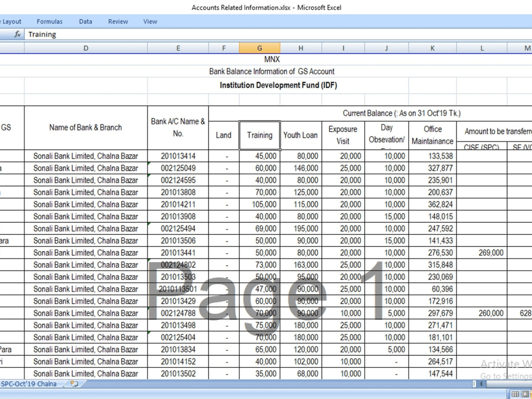Select the Office Maintainance header cell
The image size is (532, 399).
point(433,135)
